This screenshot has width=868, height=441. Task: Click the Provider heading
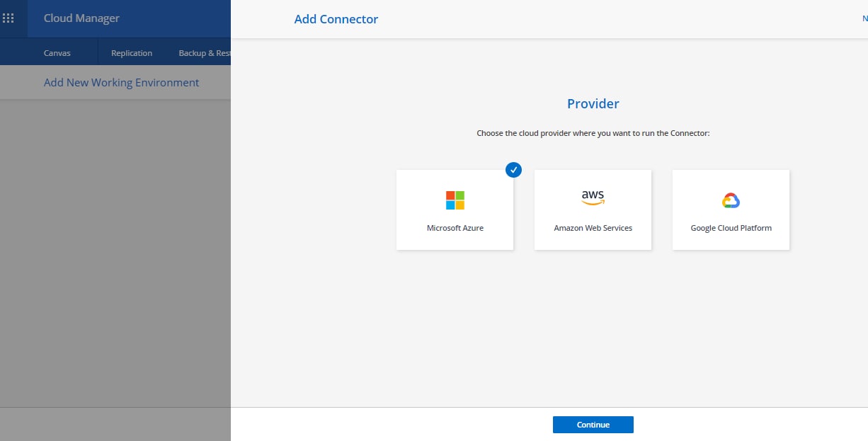click(593, 103)
